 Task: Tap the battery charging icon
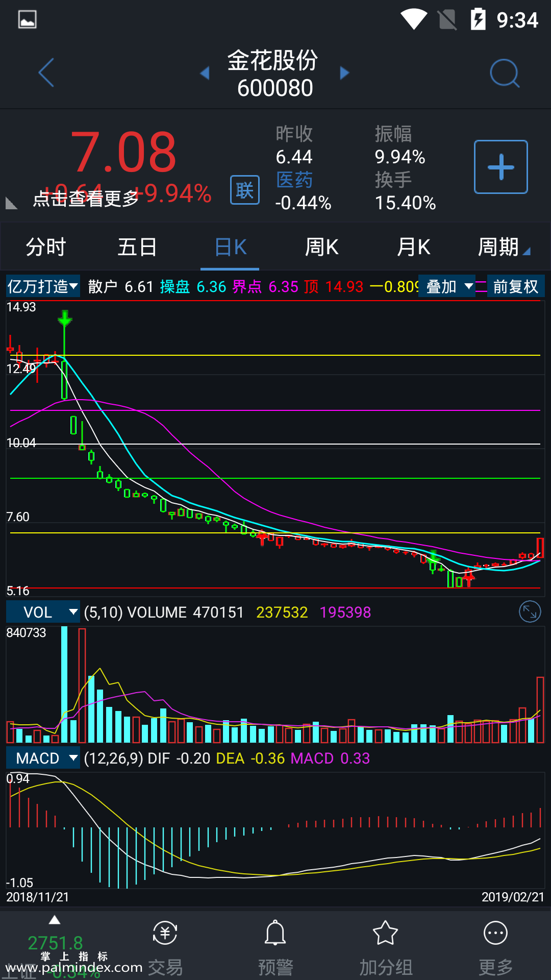[478, 19]
